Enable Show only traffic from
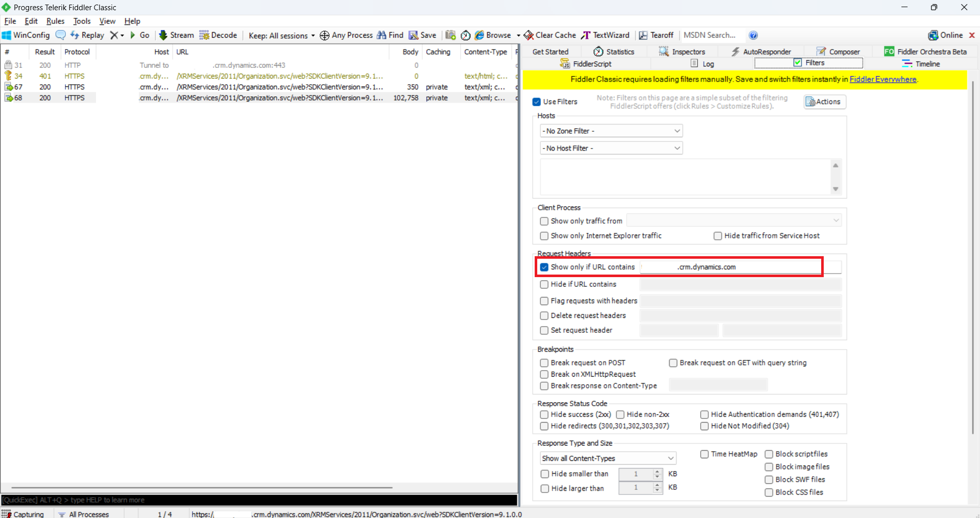980x518 pixels. tap(544, 221)
